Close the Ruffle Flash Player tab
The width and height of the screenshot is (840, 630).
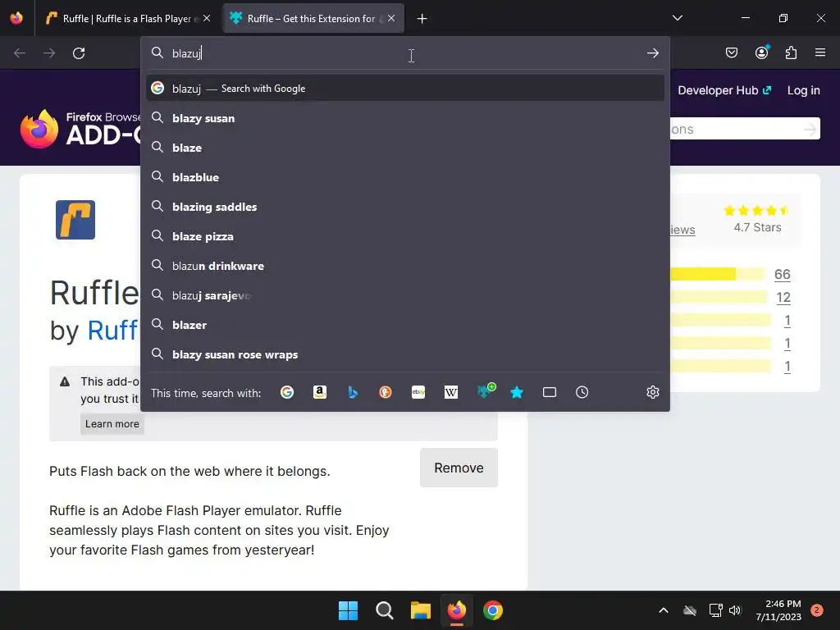[x=207, y=18]
